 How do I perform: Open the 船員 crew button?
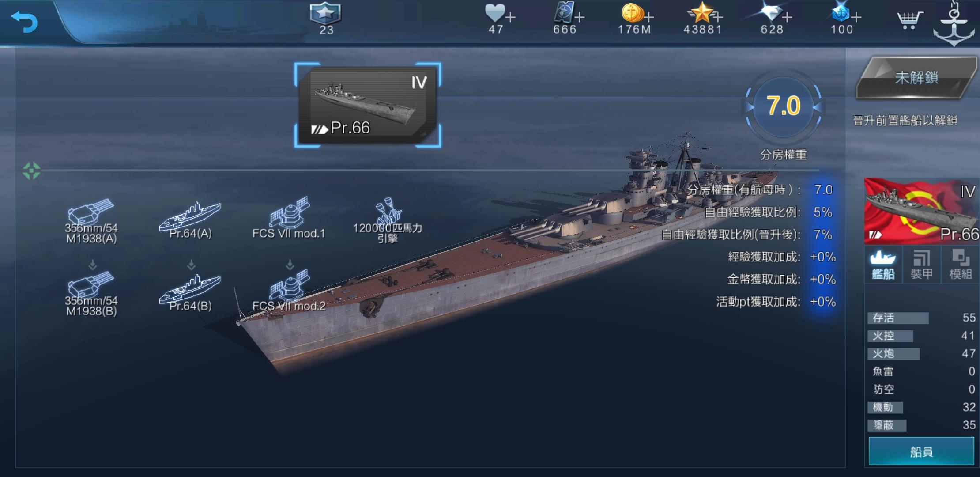(921, 451)
